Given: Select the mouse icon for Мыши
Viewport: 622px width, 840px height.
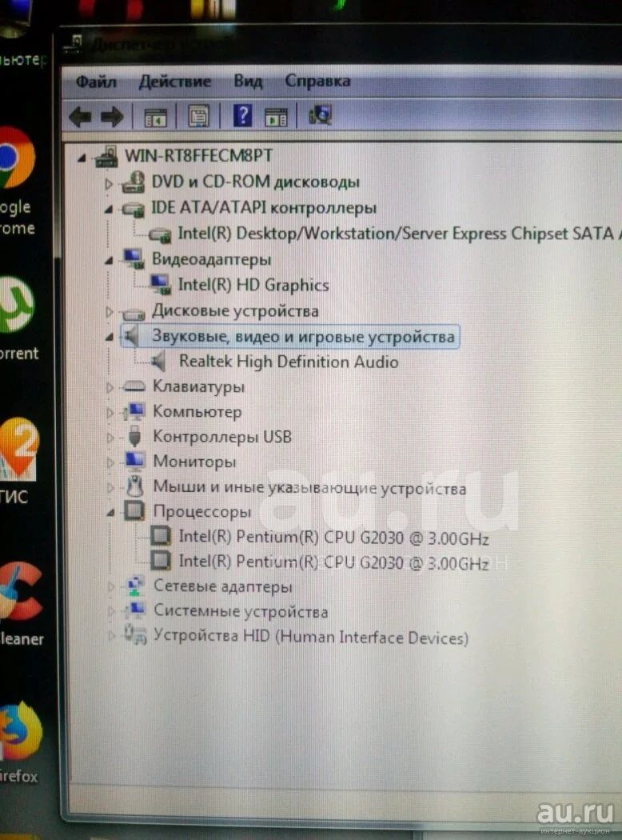Looking at the screenshot, I should point(135,486).
